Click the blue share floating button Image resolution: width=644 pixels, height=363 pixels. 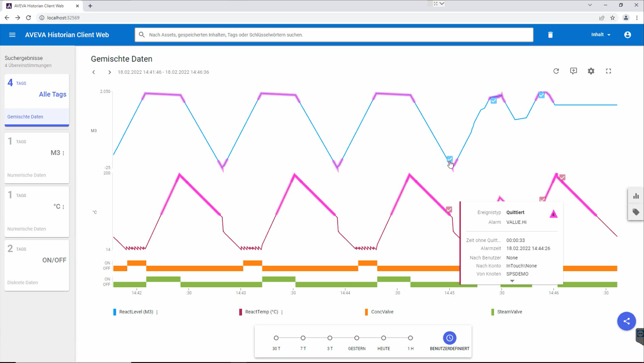(626, 321)
